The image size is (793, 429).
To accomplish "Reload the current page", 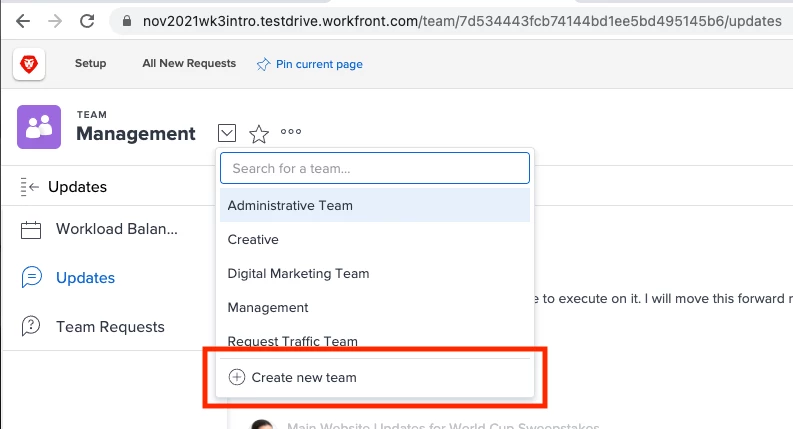I will (x=87, y=21).
